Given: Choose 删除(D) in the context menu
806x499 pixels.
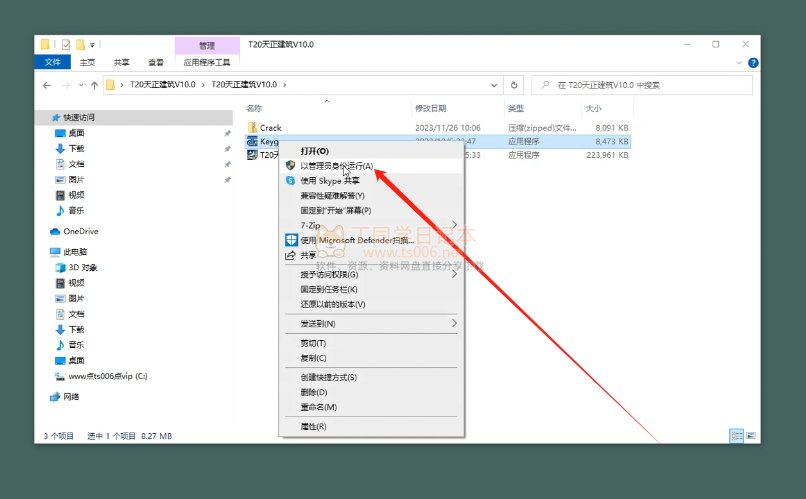Looking at the screenshot, I should click(371, 393).
